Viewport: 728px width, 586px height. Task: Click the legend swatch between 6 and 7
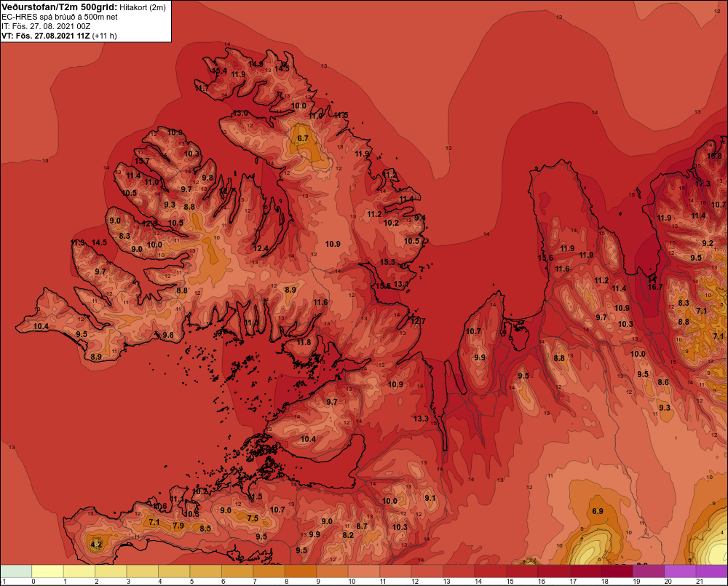237,571
